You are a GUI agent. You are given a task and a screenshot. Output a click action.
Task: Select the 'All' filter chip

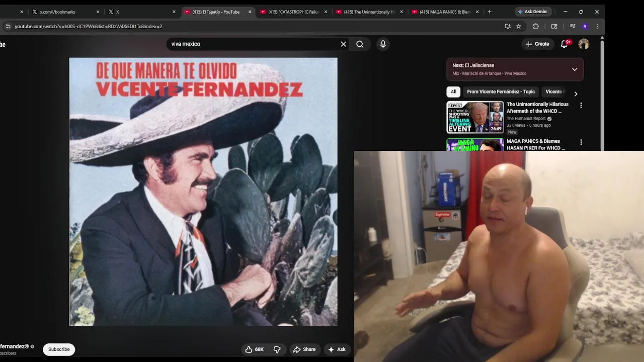pyautogui.click(x=453, y=92)
